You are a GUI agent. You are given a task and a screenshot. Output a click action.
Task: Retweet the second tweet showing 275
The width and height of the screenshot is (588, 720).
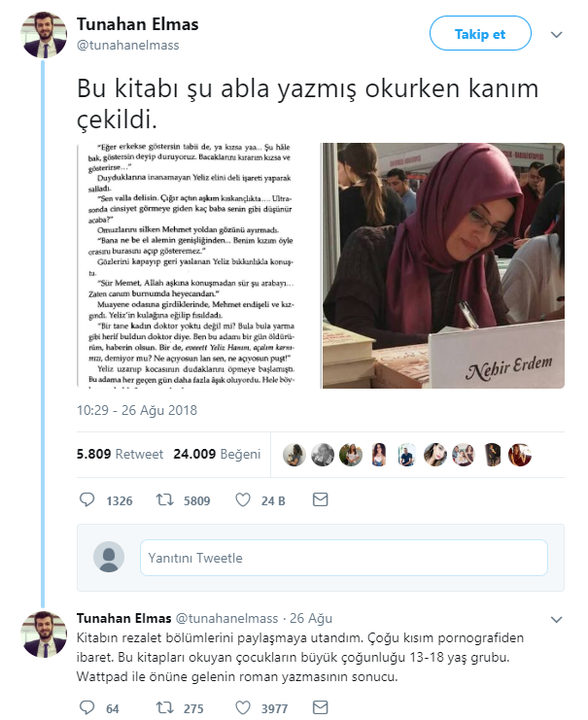[164, 707]
